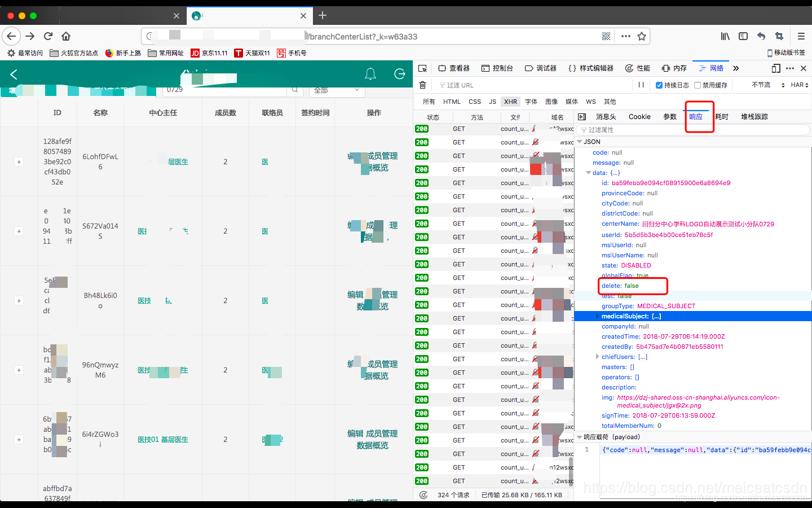The height and width of the screenshot is (508, 812).
Task: Open the 移动版书签 bookmarks folder
Action: (x=786, y=53)
